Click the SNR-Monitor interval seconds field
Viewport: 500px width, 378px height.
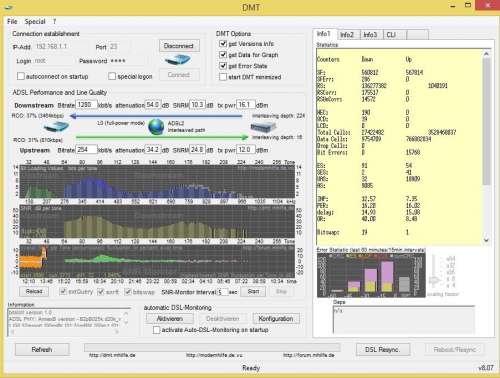(223, 292)
